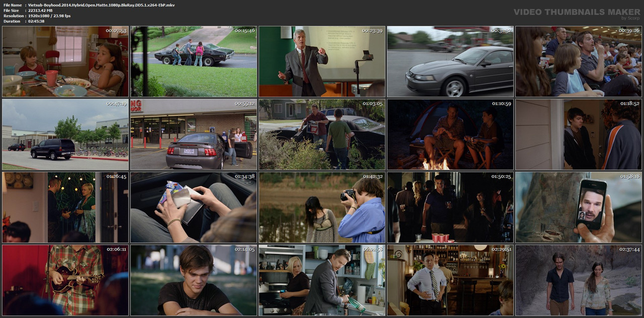Open the 02:21:58 kitchen scene thumbnail
644x318 pixels.
(x=322, y=280)
